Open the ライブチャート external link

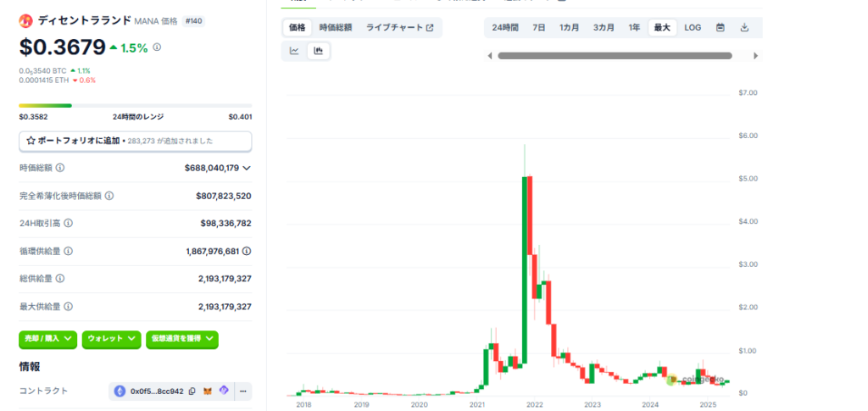(x=399, y=28)
